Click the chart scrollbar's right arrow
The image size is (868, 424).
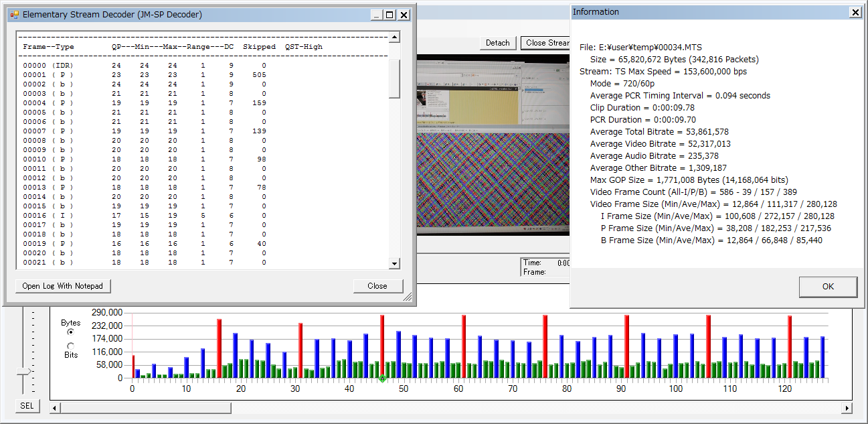(x=847, y=407)
